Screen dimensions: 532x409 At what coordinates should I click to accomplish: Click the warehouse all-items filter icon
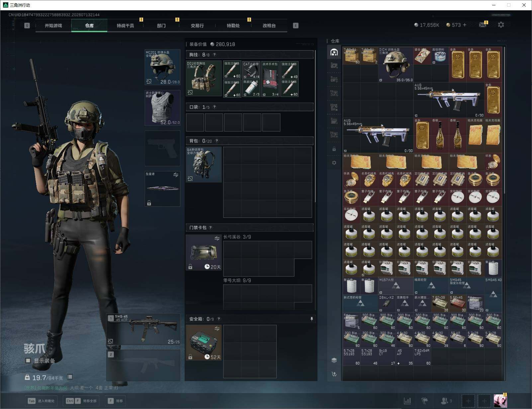tap(334, 52)
